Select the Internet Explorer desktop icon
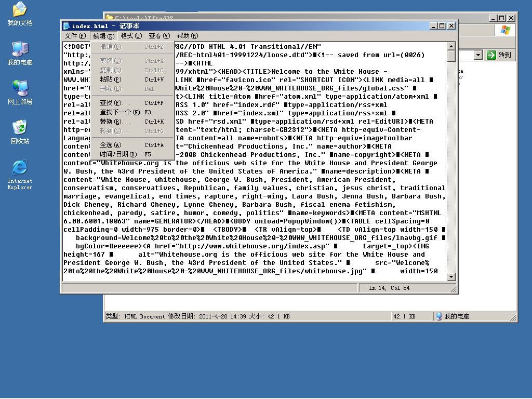This screenshot has height=399, width=532. point(20,175)
